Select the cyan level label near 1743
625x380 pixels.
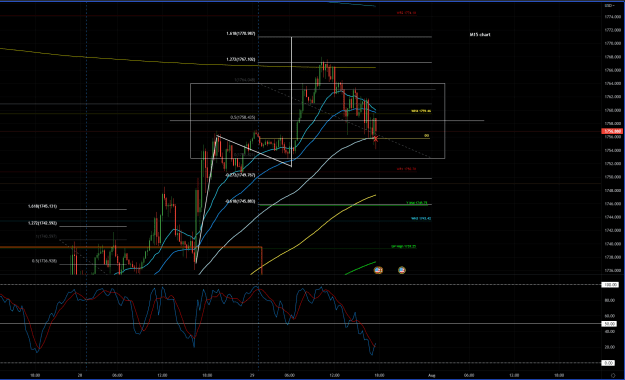(421, 219)
